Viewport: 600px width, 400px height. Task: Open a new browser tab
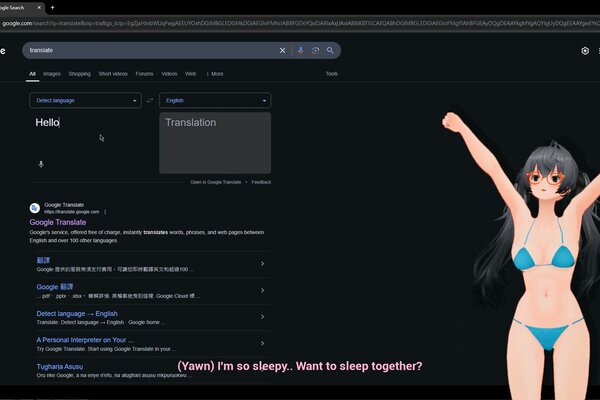point(52,7)
